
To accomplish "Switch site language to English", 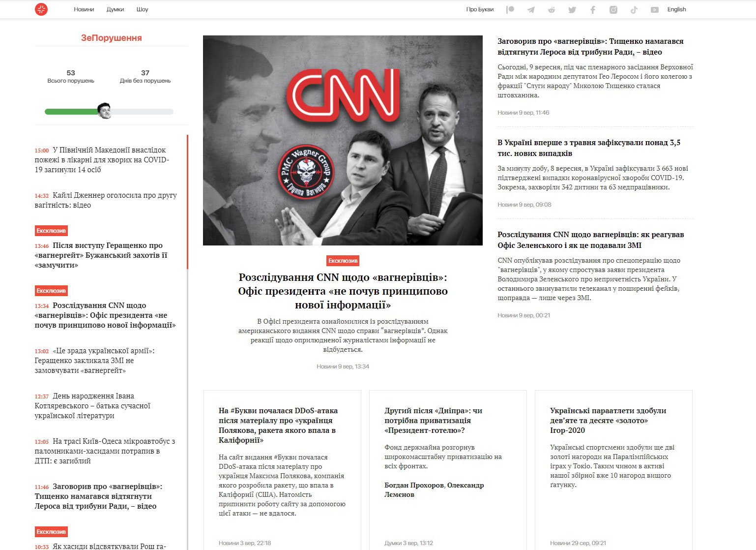I will pos(676,9).
